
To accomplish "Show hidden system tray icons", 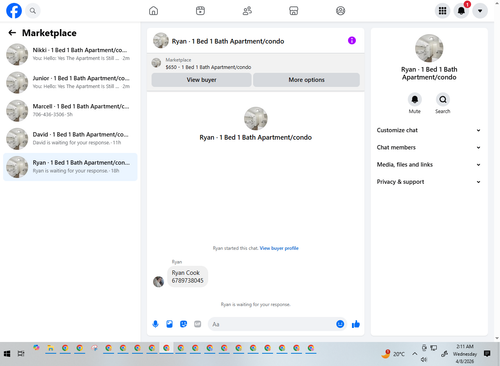I will [414, 354].
